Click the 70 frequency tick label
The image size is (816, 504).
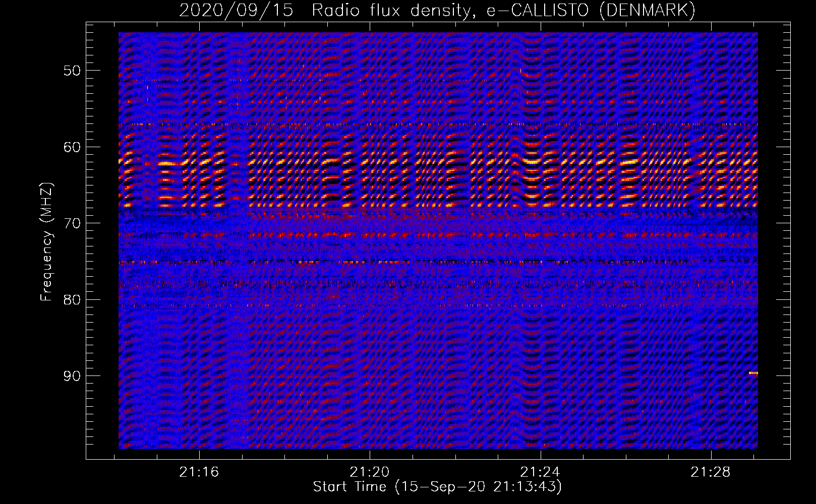[72, 223]
